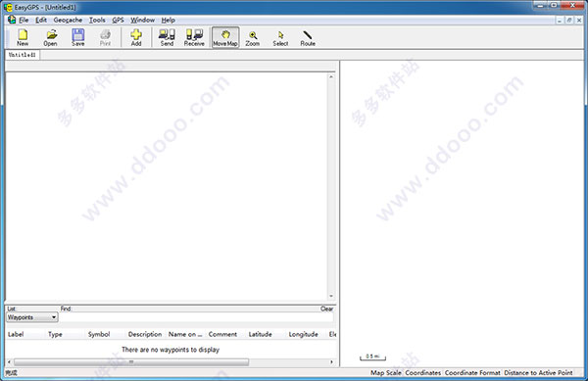The height and width of the screenshot is (381, 588).
Task: Create a new file with New icon
Action: tap(23, 37)
